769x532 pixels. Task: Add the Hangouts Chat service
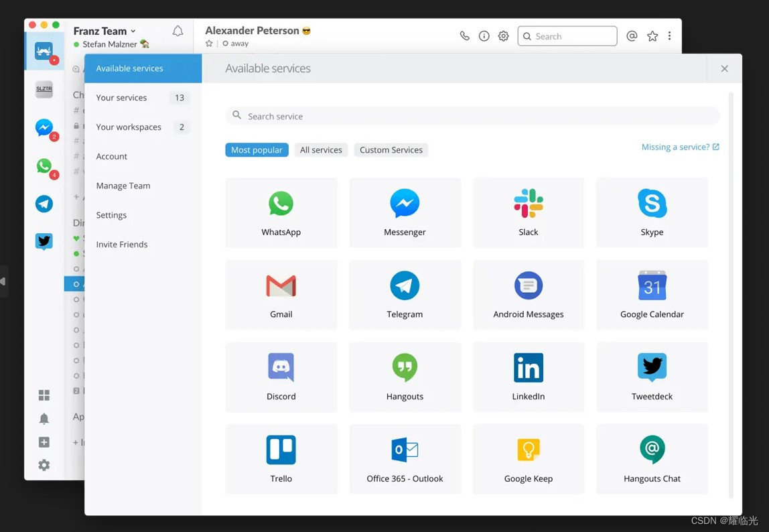click(x=652, y=460)
